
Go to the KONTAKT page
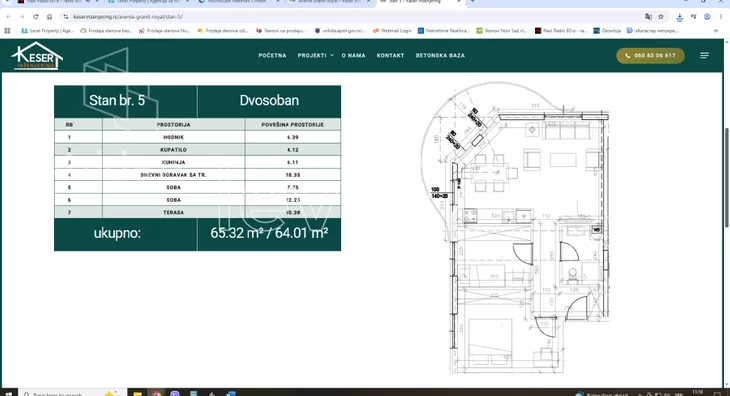pyautogui.click(x=390, y=55)
